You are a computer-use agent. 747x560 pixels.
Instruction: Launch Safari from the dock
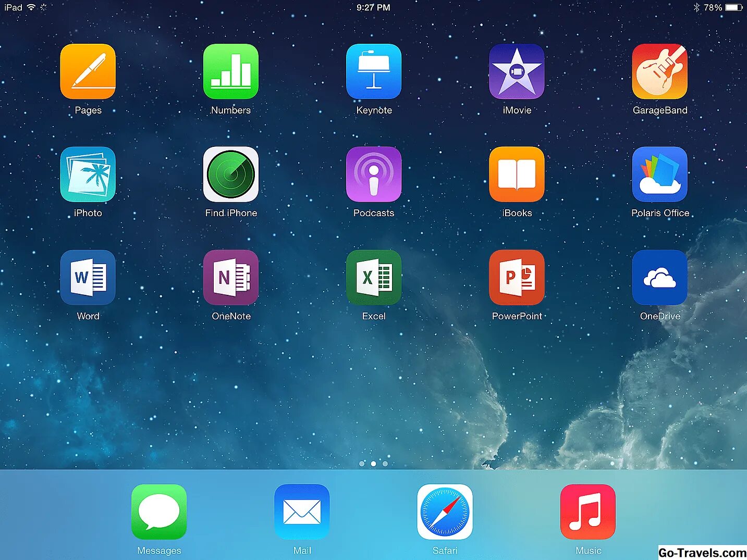pyautogui.click(x=445, y=512)
